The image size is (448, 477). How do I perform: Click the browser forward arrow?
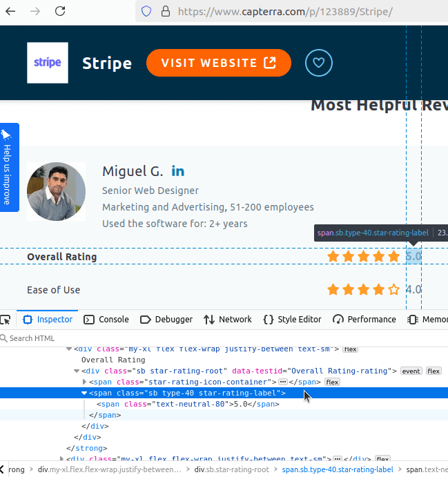click(35, 12)
